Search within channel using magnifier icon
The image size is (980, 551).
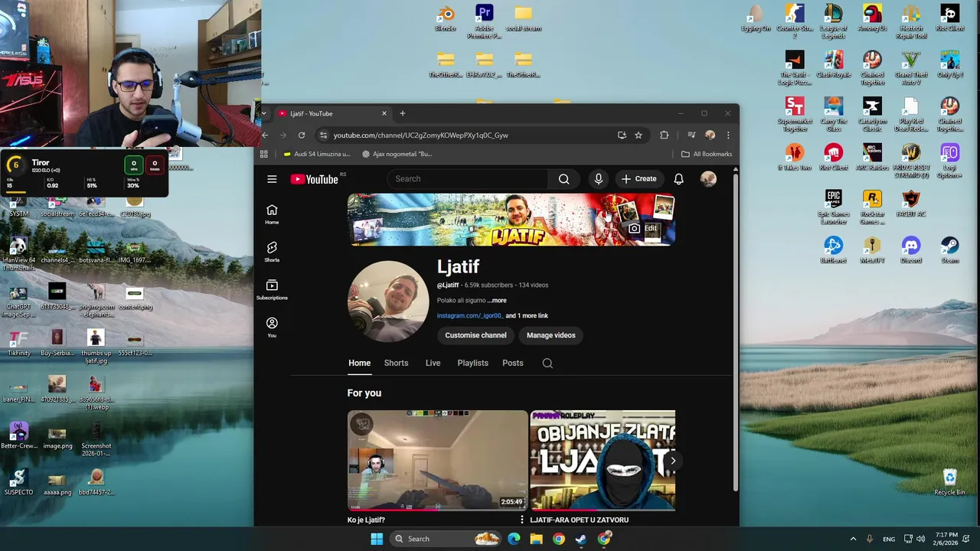coord(547,364)
